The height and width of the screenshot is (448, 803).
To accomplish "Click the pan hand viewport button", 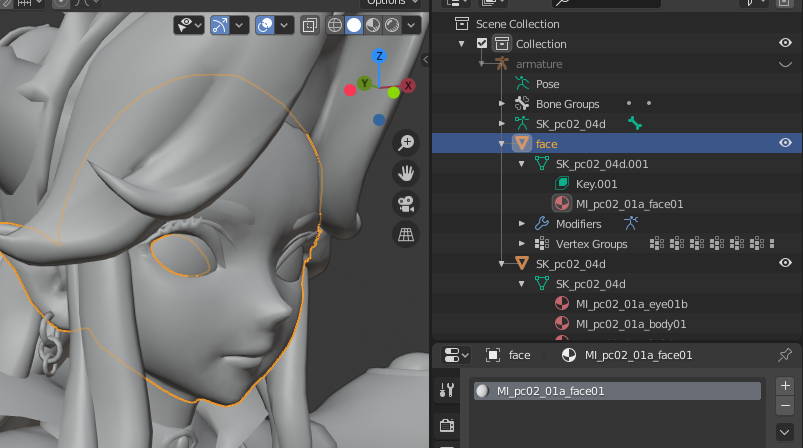I will coord(406,174).
